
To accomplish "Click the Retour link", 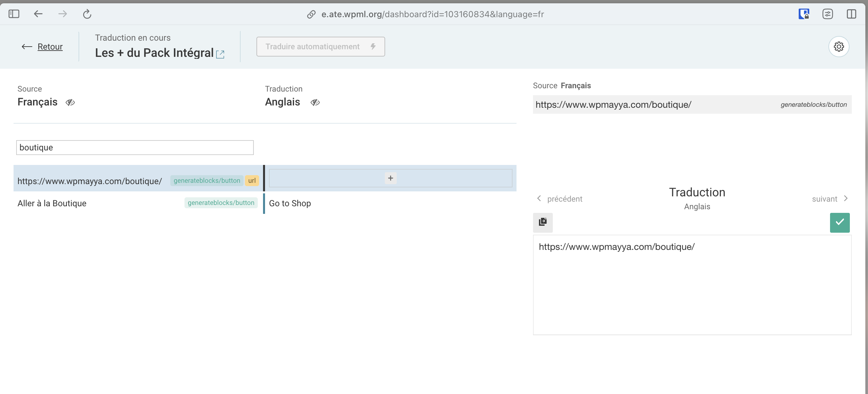I will tap(50, 47).
